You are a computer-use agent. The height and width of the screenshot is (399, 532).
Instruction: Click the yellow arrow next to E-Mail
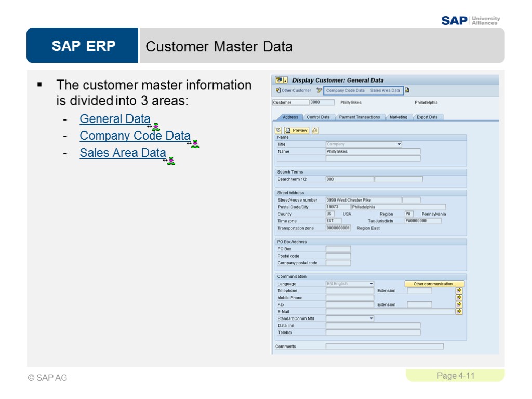tap(459, 311)
